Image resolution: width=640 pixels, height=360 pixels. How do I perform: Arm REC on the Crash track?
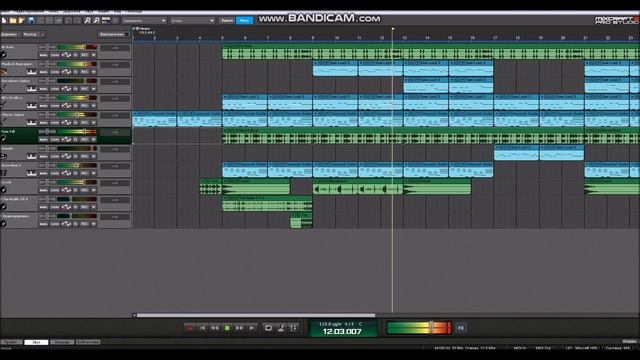84,190
